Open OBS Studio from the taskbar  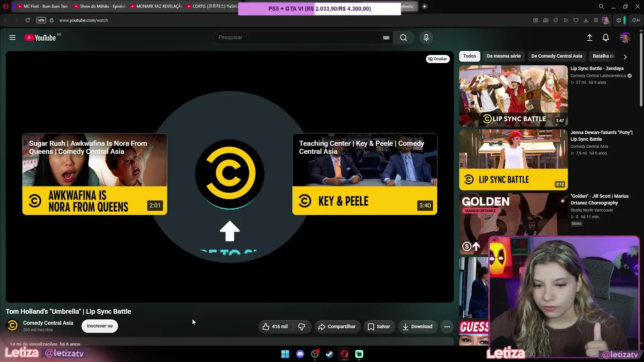point(315,354)
